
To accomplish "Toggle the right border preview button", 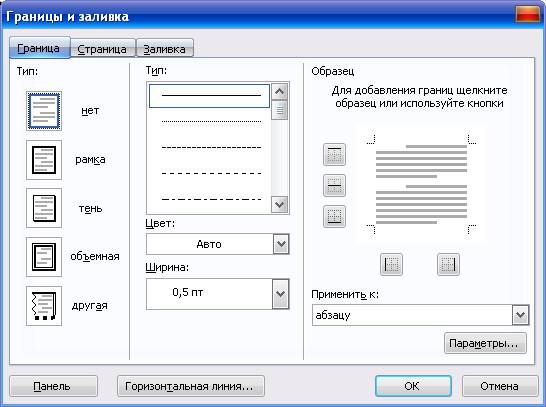I will click(448, 265).
